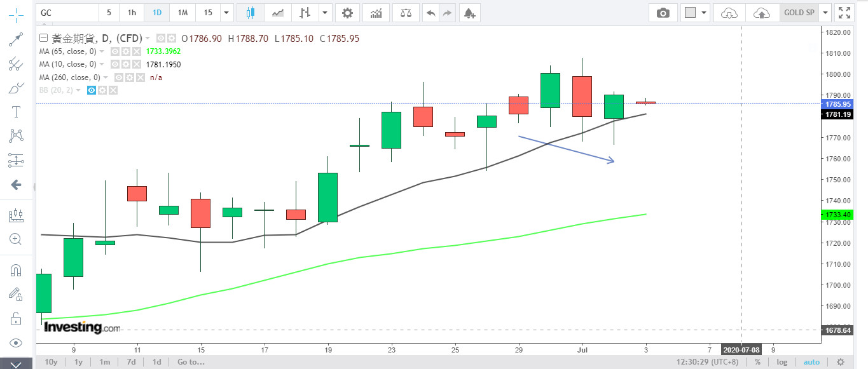Select the measure ruler tool

[x=16, y=215]
